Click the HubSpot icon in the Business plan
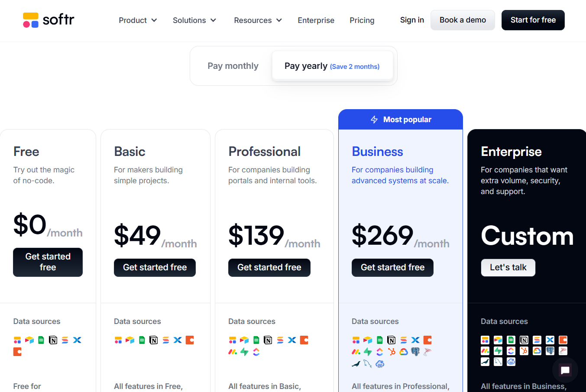586x392 pixels. coord(392,352)
